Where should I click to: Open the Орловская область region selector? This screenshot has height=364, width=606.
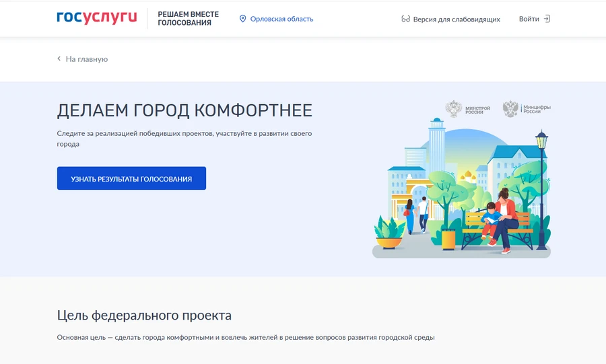281,19
